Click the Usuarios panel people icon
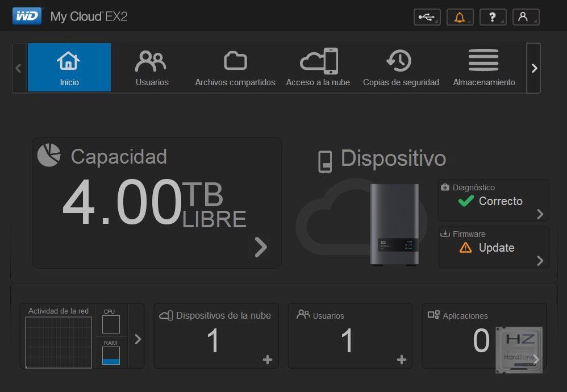Image resolution: width=567 pixels, height=392 pixels. tap(303, 315)
